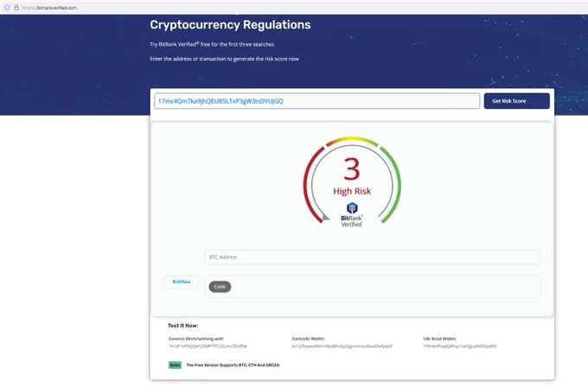
Task: Click the browser URL bitrankverified.com
Action: (x=49, y=8)
